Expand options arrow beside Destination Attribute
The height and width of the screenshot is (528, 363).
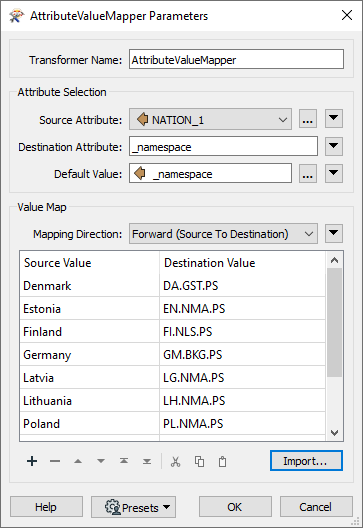[334, 146]
